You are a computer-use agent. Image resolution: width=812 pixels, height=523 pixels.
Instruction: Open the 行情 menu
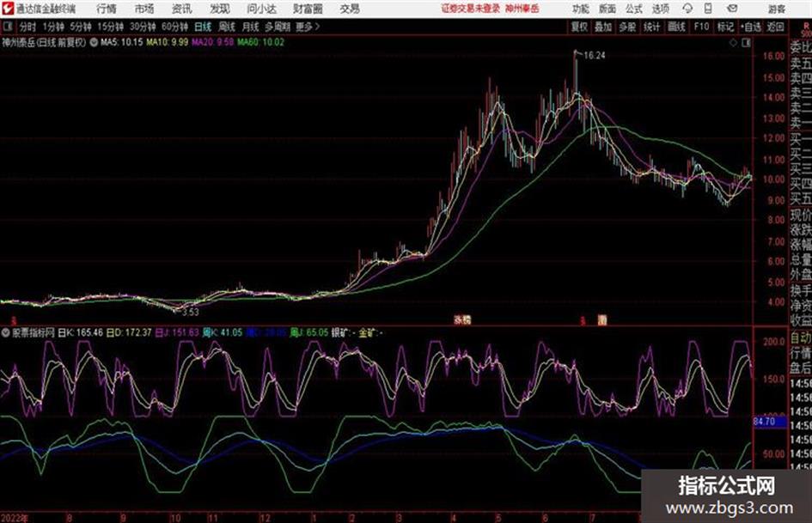[107, 9]
